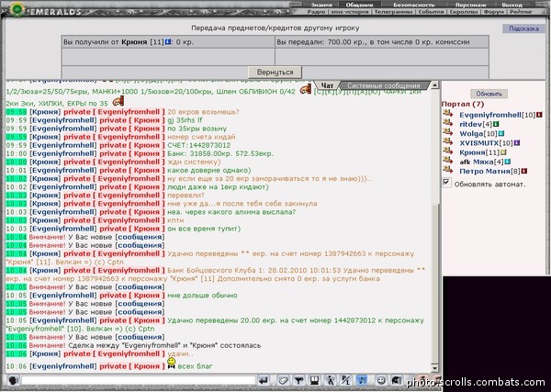551x392 pixels.
Task: Click the eraser clear-chat icon
Action: point(283,380)
